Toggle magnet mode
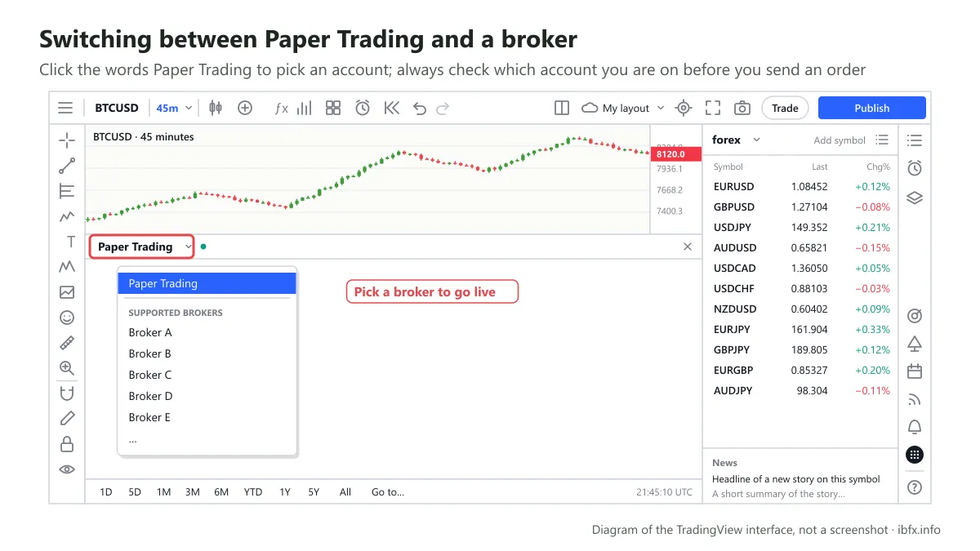Image resolution: width=980 pixels, height=551 pixels. [67, 393]
